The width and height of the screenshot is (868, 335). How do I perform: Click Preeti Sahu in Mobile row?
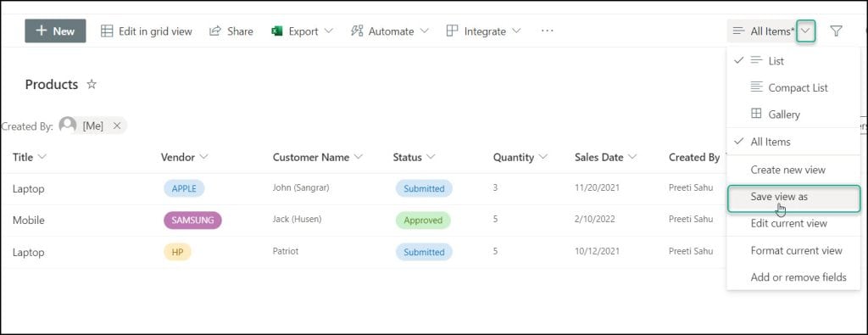[x=691, y=220]
